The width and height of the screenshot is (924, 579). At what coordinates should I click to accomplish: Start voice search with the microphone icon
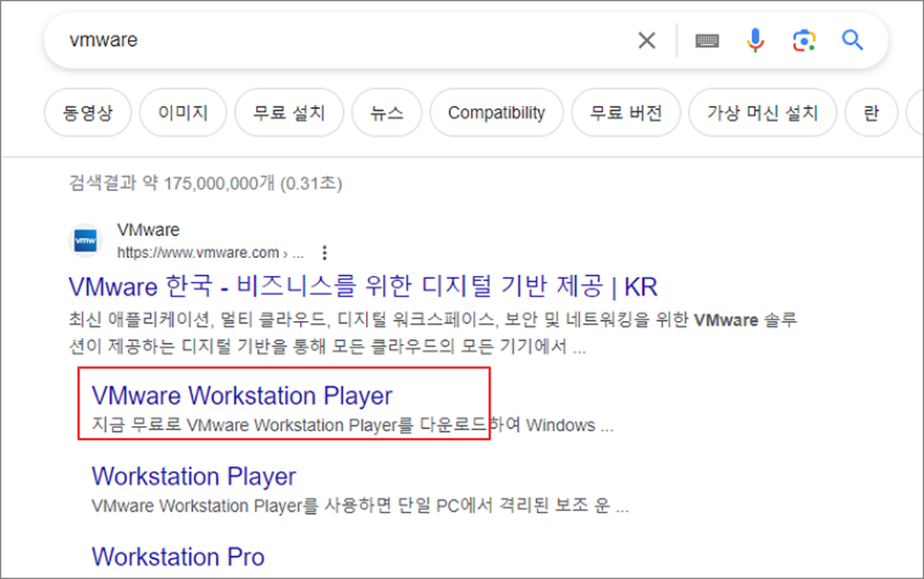point(755,40)
